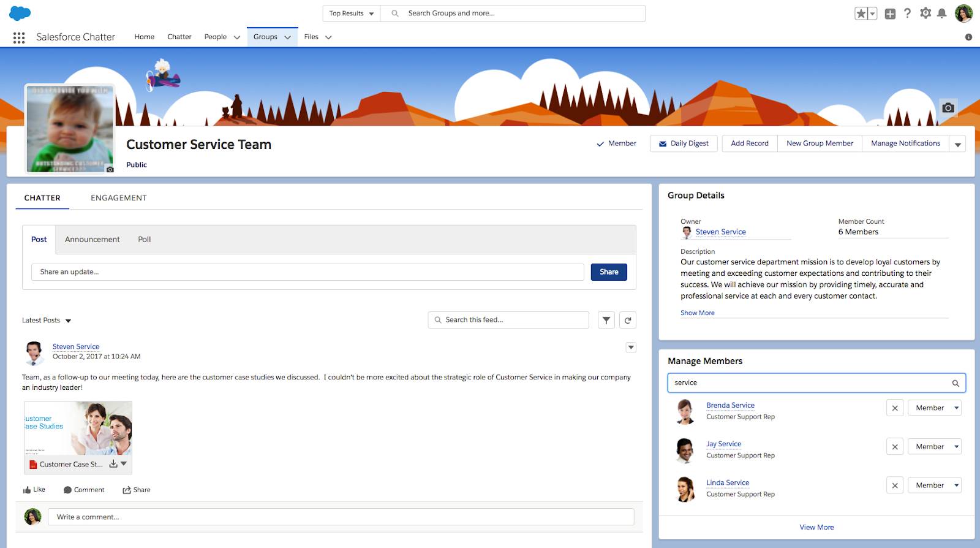Open the user profile avatar menu
This screenshot has width=980, height=548.
tap(963, 13)
